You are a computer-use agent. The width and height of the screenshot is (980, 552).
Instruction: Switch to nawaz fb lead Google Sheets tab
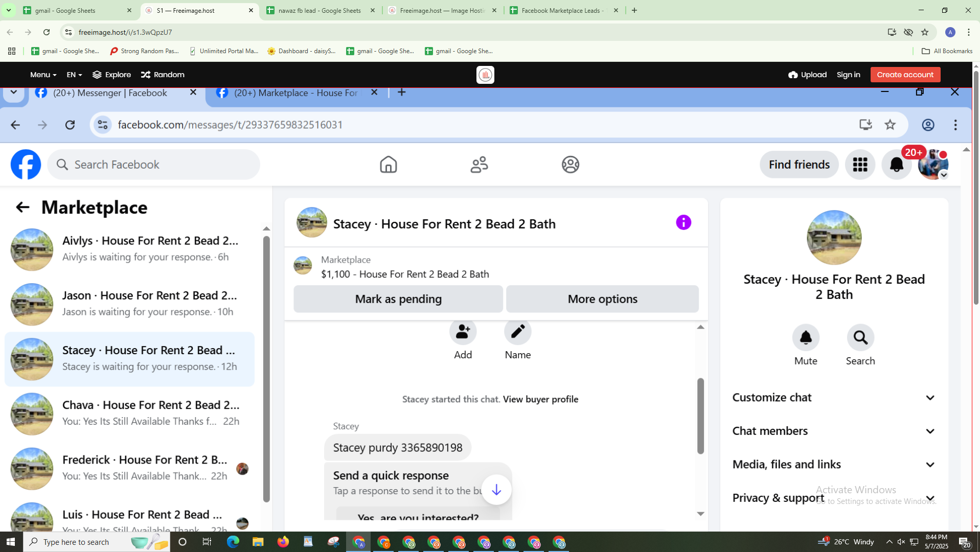pos(321,10)
